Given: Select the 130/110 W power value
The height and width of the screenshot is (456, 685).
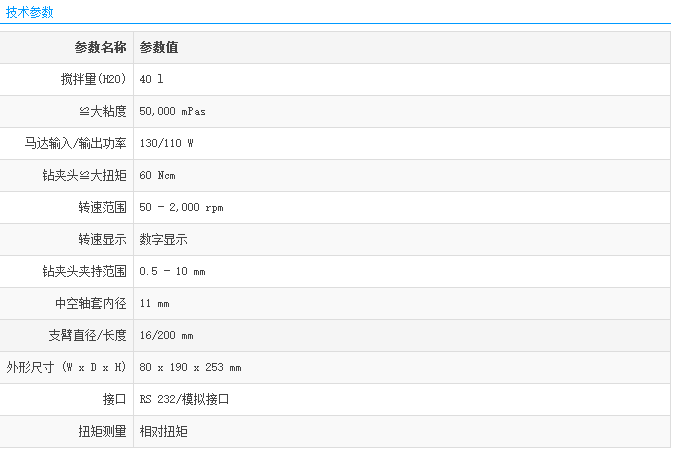Looking at the screenshot, I should coord(167,143).
